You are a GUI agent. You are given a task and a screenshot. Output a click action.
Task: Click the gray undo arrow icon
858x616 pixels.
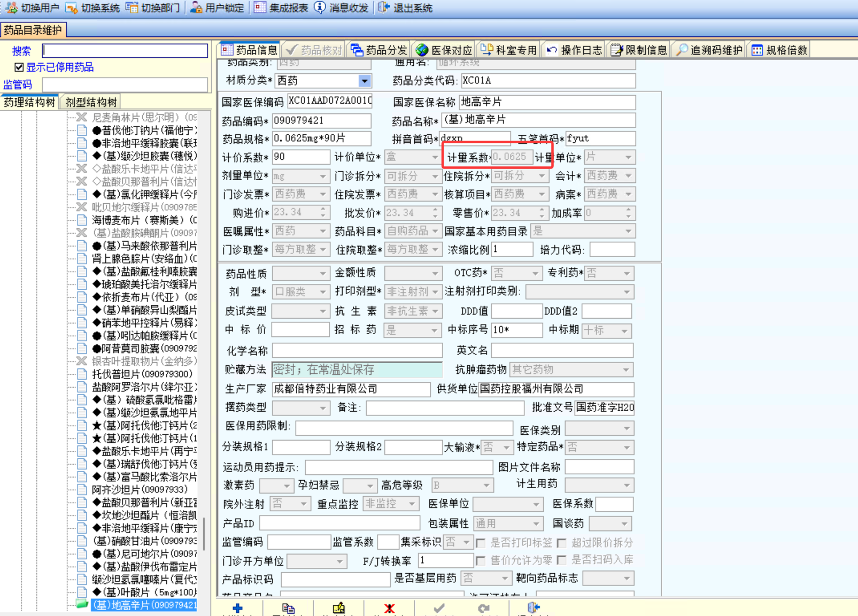click(x=484, y=608)
